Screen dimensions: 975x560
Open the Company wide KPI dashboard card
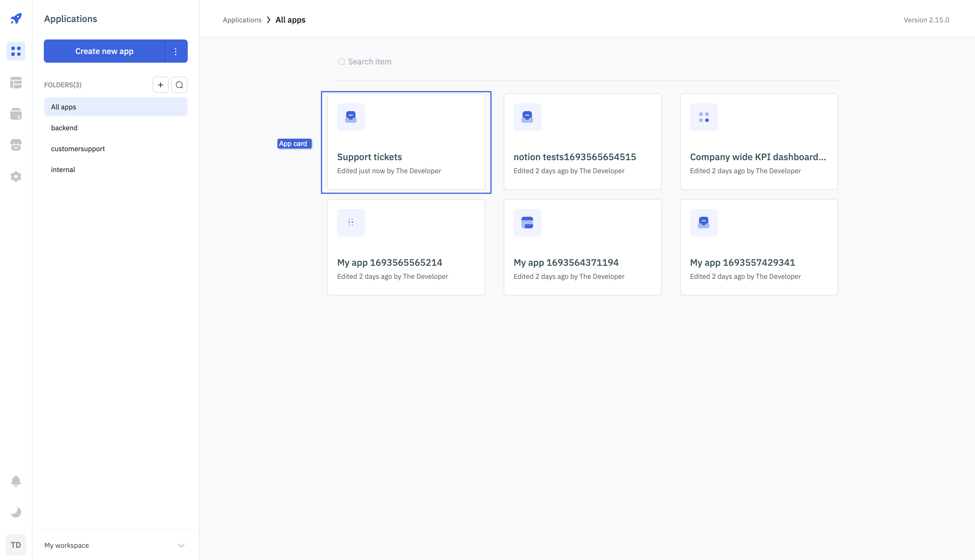tap(759, 142)
